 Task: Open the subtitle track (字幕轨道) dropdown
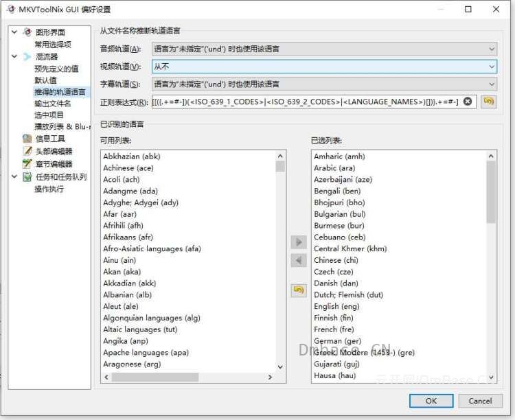[x=324, y=84]
